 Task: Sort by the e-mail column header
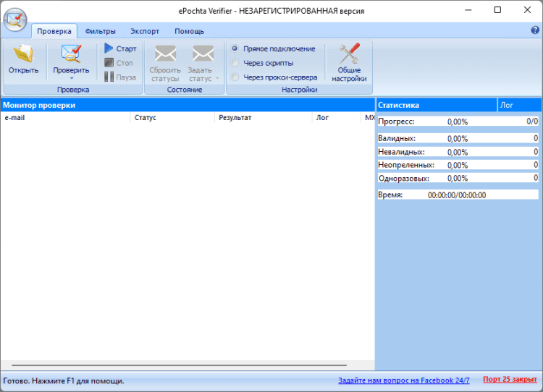pos(65,118)
